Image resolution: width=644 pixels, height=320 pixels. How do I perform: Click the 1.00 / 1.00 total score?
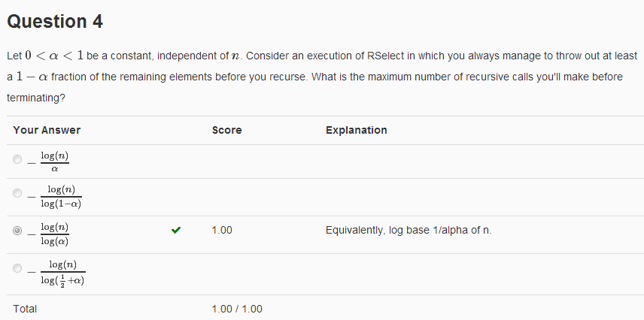click(237, 309)
